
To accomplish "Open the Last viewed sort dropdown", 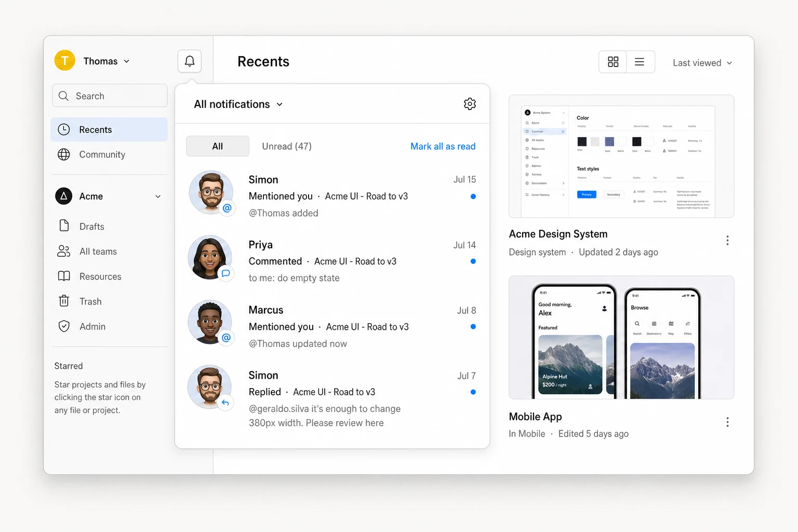I will pyautogui.click(x=702, y=63).
